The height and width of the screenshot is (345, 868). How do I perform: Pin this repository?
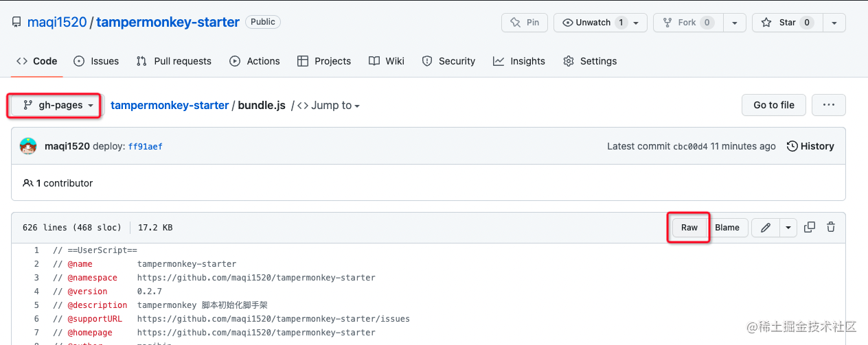click(525, 23)
